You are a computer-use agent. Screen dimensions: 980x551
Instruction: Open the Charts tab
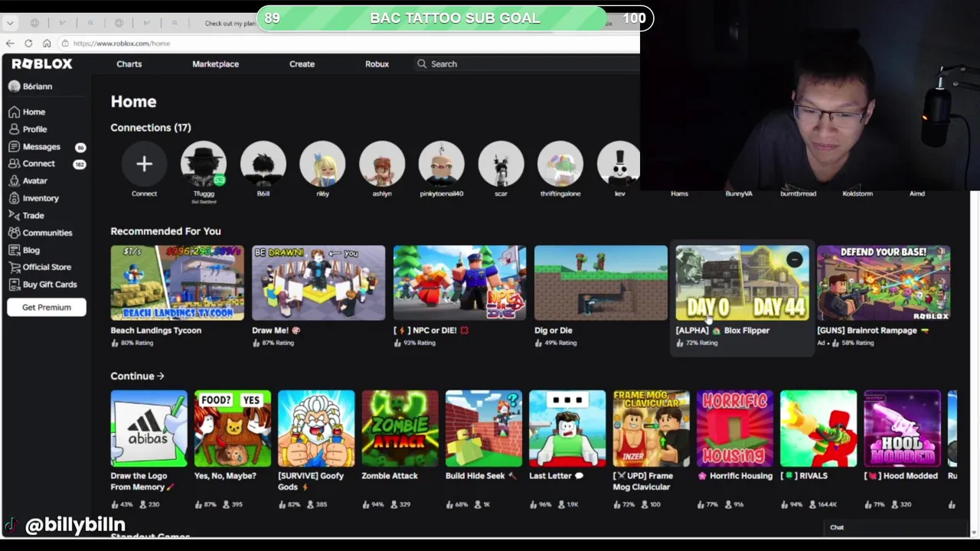(x=129, y=64)
